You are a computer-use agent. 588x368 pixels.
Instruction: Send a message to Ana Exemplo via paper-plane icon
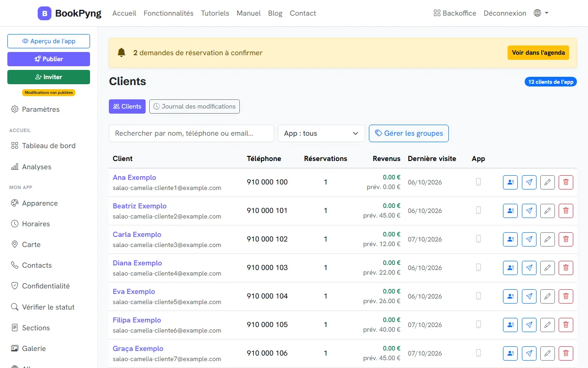pos(529,183)
